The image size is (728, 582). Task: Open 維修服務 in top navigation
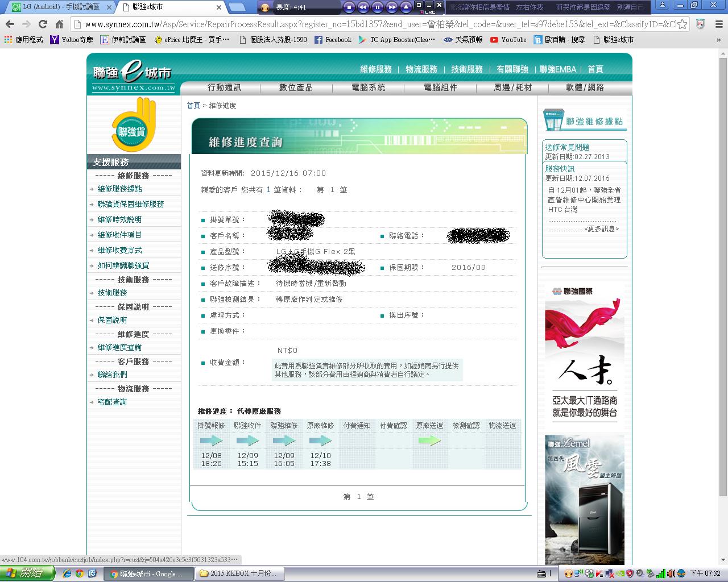[x=376, y=69]
